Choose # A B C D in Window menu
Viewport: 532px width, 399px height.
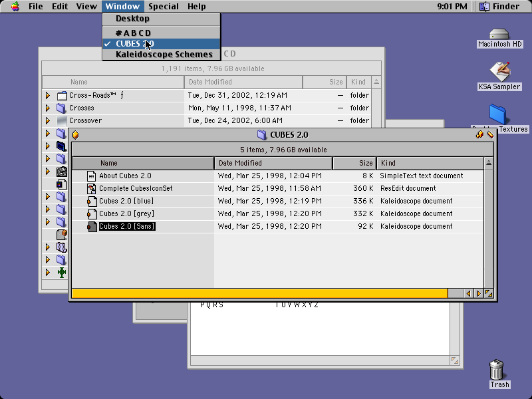point(162,33)
